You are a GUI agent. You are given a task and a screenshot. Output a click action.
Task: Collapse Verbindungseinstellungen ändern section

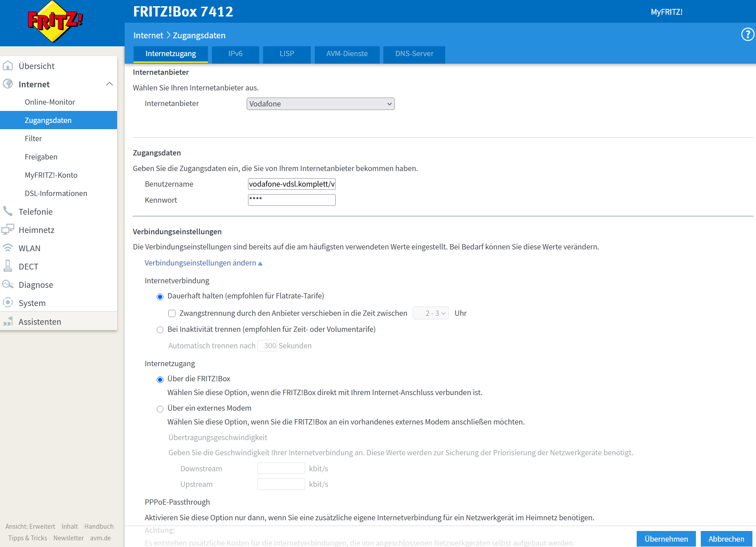point(203,263)
